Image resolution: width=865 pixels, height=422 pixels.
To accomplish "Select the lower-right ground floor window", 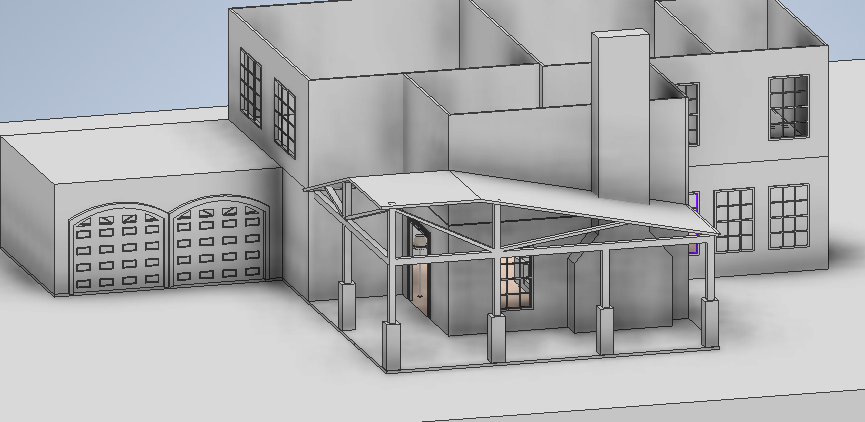I will [788, 216].
